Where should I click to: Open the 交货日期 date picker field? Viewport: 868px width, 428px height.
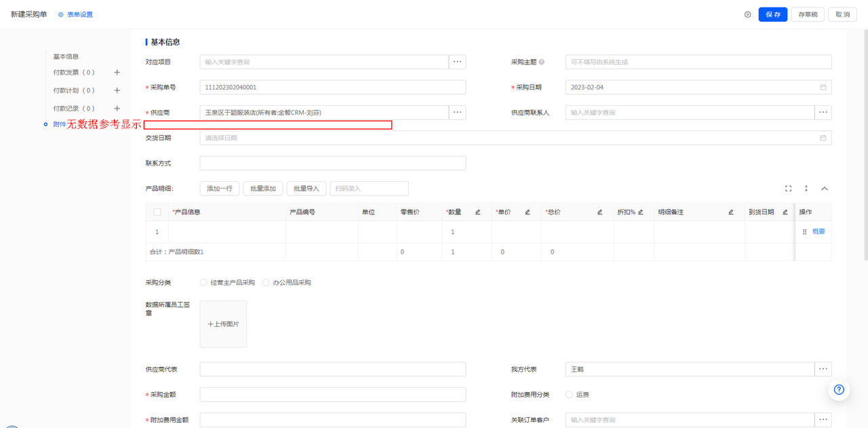515,138
